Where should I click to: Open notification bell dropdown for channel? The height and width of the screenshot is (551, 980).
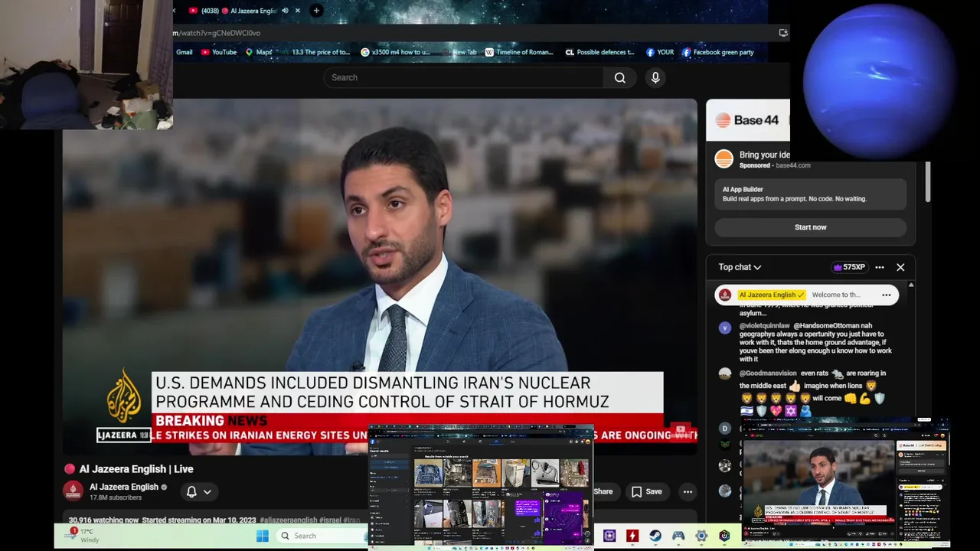pos(198,491)
